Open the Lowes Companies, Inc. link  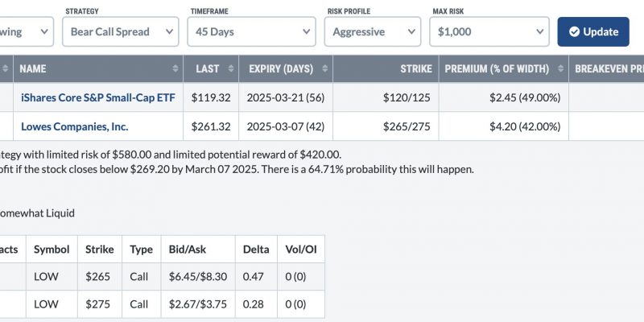tap(74, 126)
